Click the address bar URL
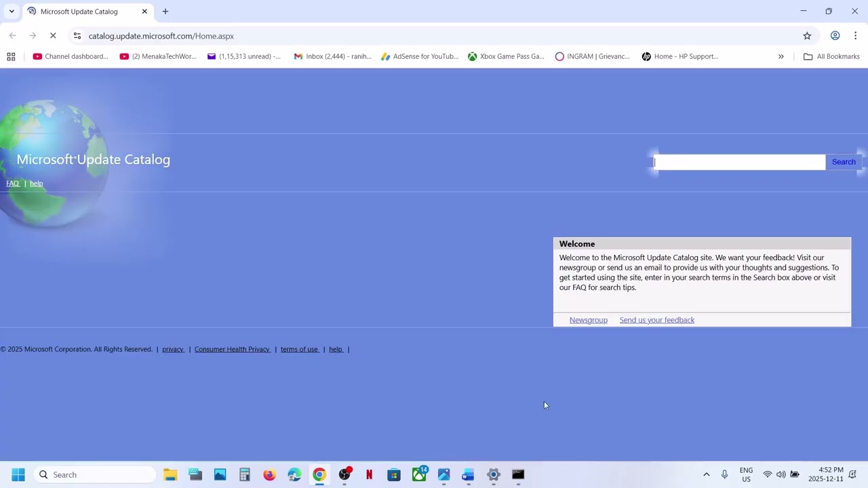Screen dimensions: 868x488 [x=161, y=36]
